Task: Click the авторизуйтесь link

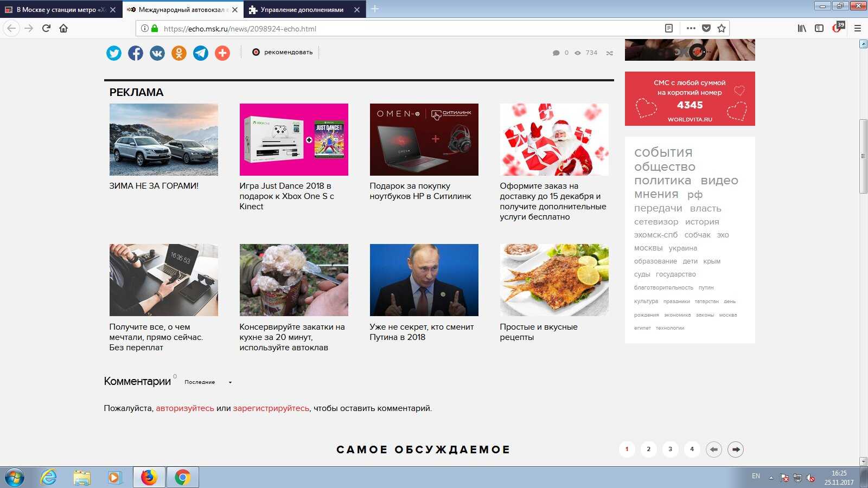Action: click(x=185, y=408)
